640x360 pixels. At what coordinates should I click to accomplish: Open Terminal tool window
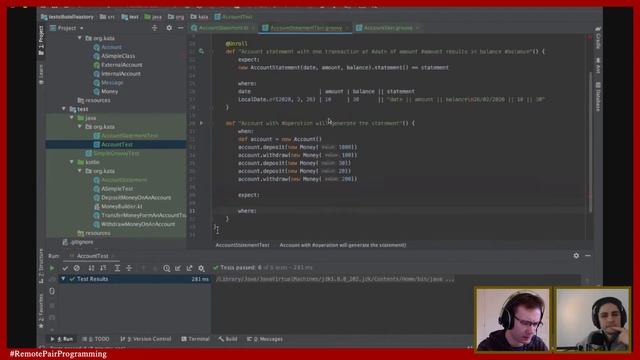point(196,339)
